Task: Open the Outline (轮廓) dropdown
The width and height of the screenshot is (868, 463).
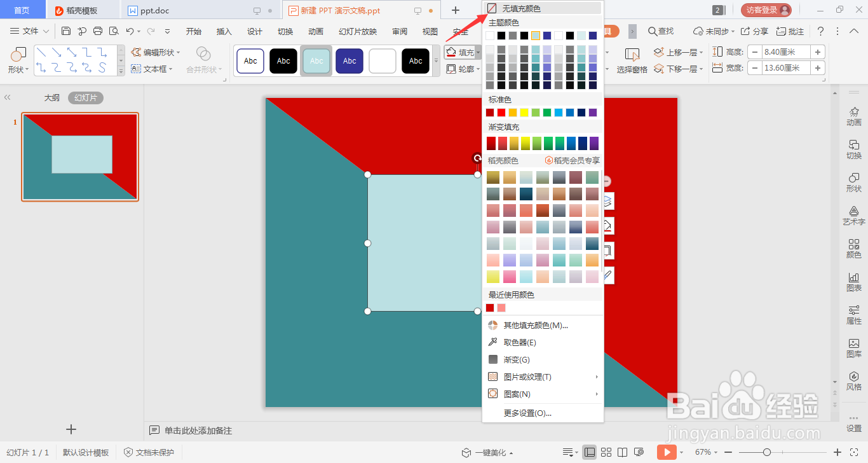Action: coord(479,69)
